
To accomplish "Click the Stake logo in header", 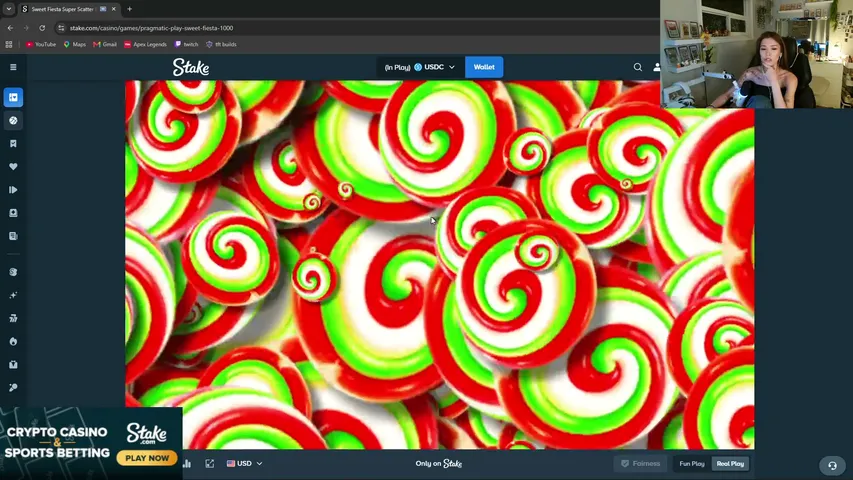I will (191, 67).
